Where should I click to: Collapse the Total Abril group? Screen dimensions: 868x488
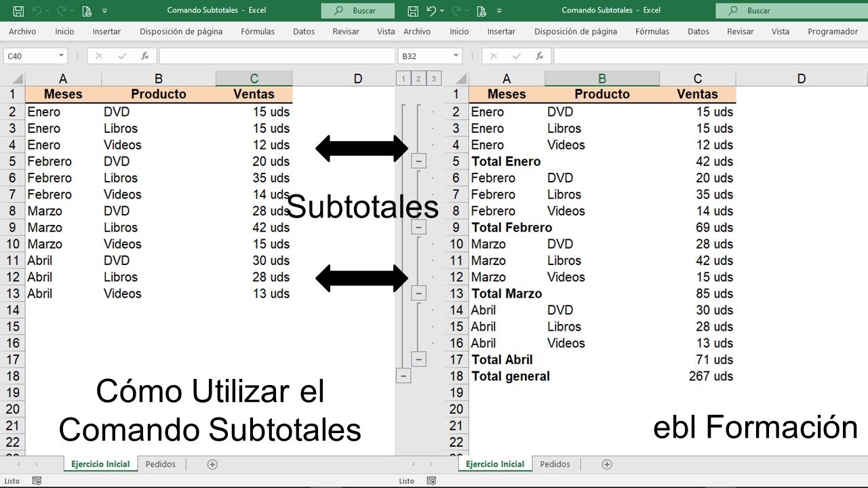419,359
